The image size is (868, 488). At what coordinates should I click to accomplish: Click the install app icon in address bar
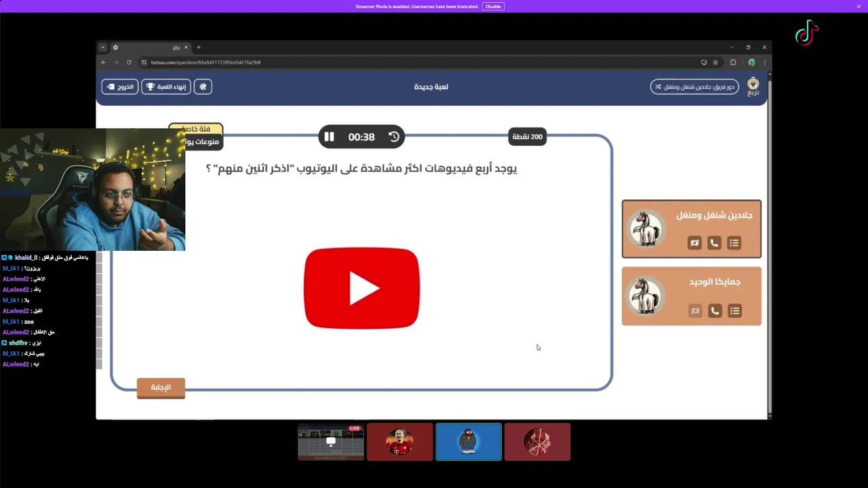pos(704,62)
